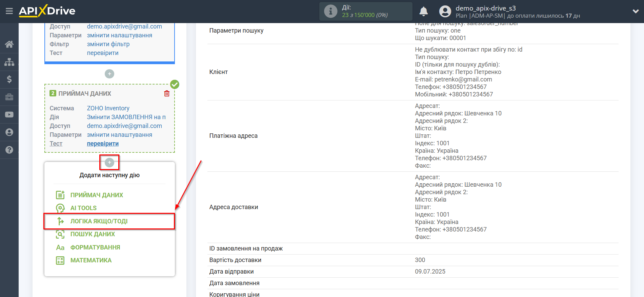Click 'змінити налаштування' in the receiver block

(x=119, y=135)
